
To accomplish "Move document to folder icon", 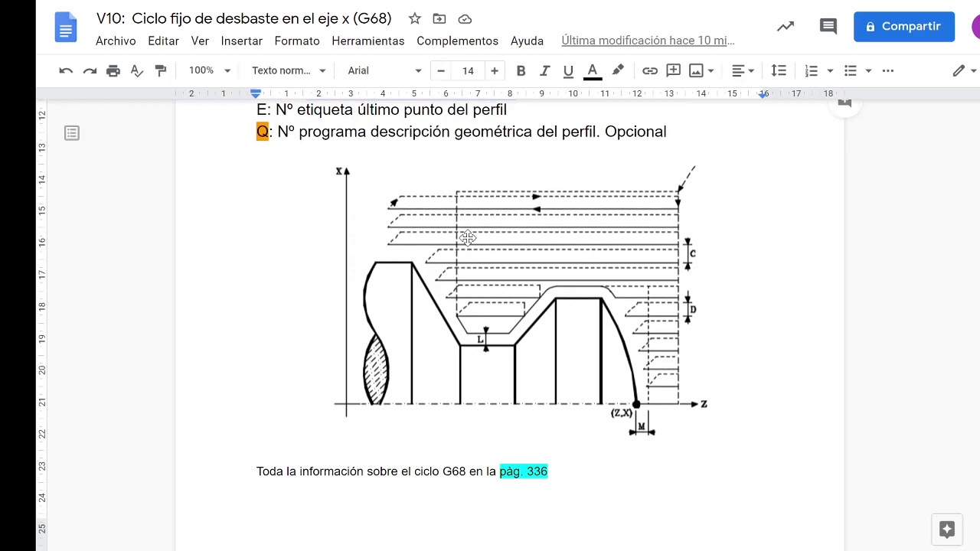I will pos(439,18).
